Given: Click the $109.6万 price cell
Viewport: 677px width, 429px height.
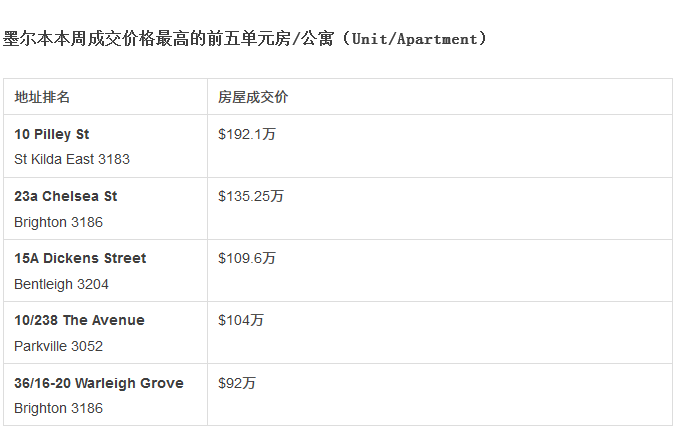Looking at the screenshot, I should pyautogui.click(x=247, y=258).
